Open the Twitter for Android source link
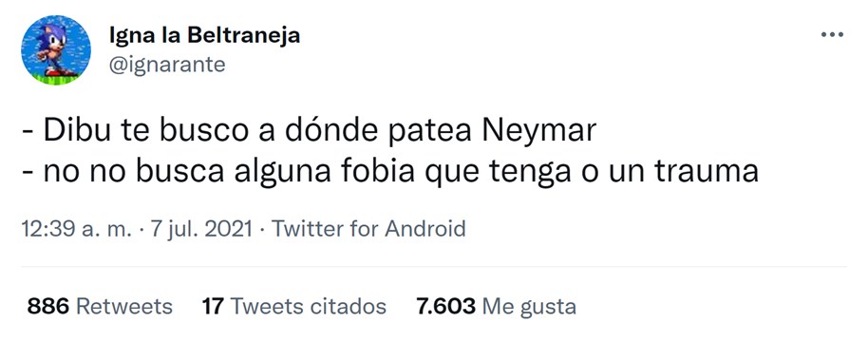The height and width of the screenshot is (342, 868). pos(368,229)
